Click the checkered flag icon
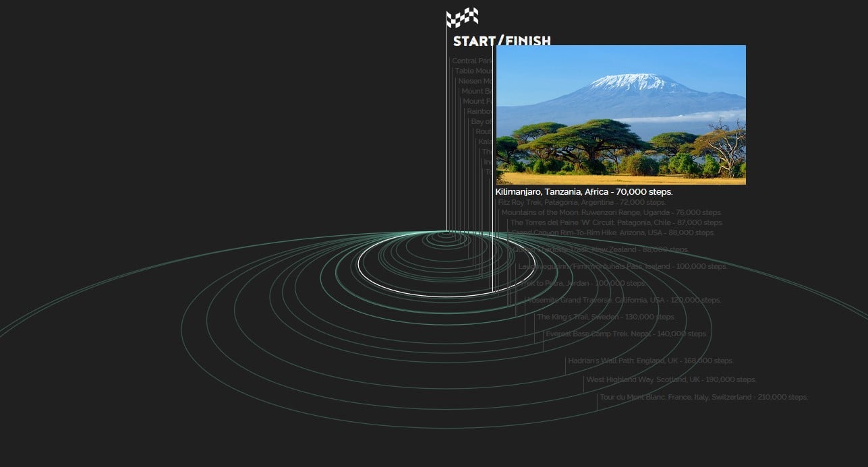Image resolution: width=868 pixels, height=467 pixels. pos(463,17)
